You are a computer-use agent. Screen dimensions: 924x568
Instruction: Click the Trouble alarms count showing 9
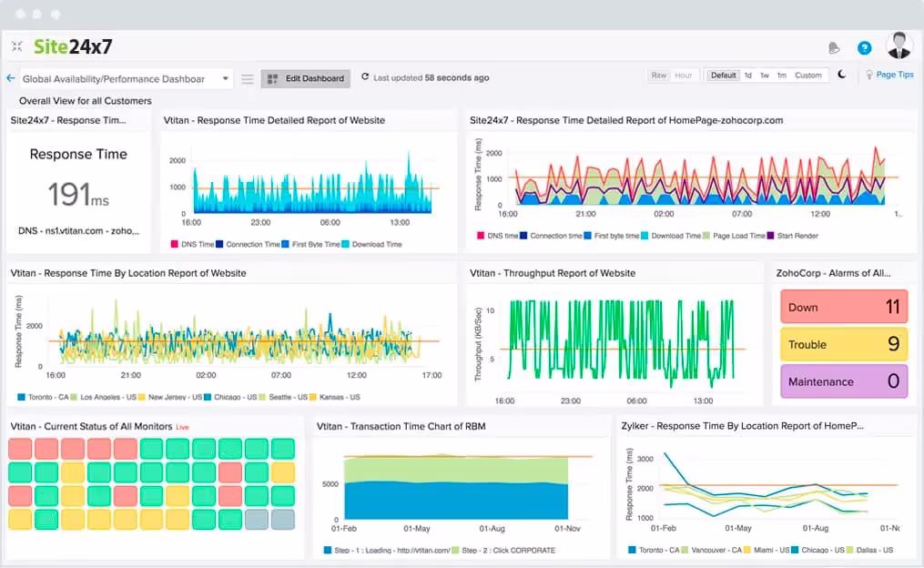tap(843, 344)
